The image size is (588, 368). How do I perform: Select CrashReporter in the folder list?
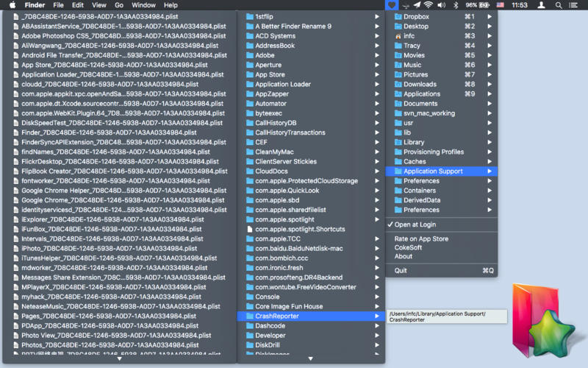276,316
